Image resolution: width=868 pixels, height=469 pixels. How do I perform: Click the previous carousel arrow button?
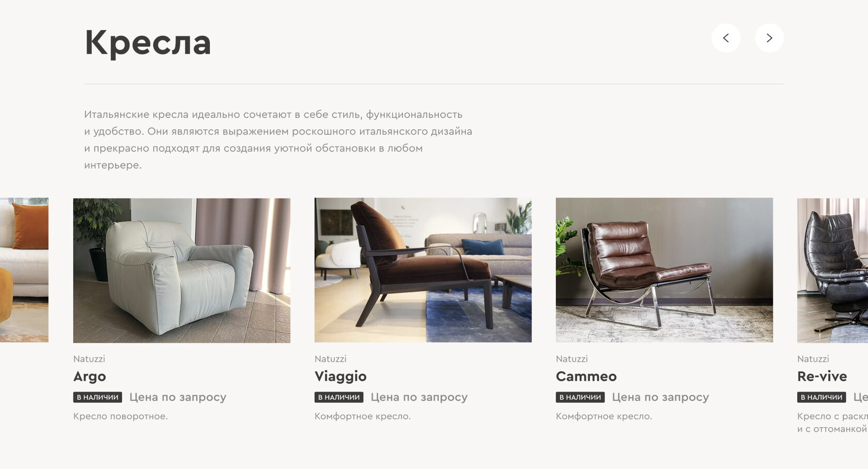click(x=725, y=38)
